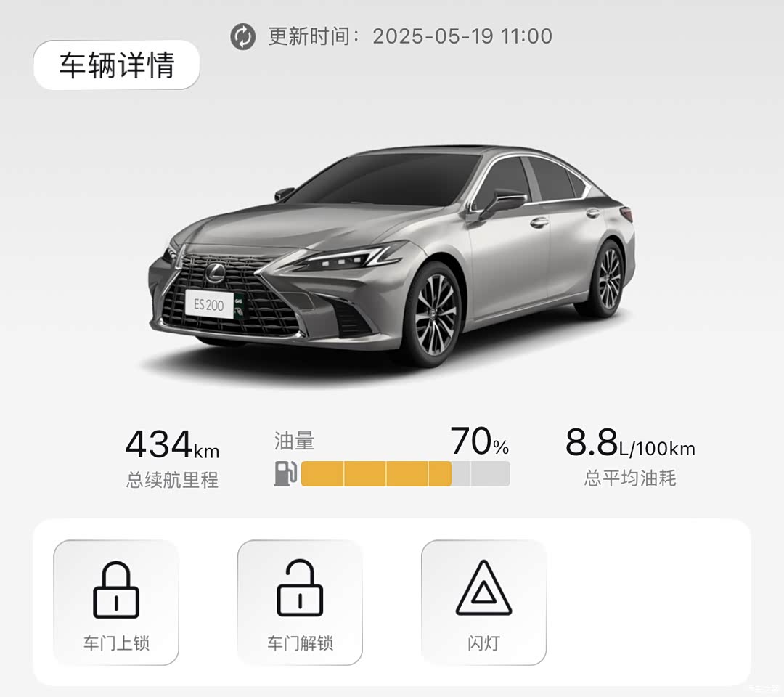Click the grey empty portion of fuel bar

point(481,473)
